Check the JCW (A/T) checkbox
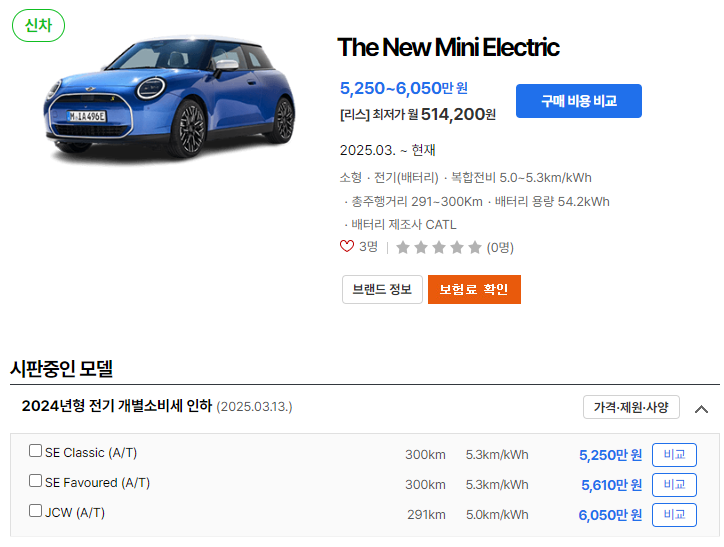The width and height of the screenshot is (724, 547). (x=35, y=511)
